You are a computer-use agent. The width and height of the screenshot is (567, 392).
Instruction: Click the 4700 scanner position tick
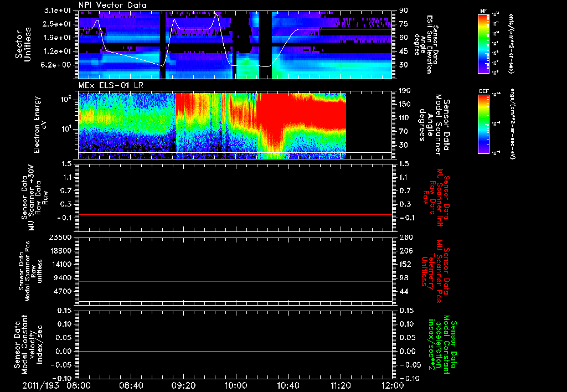point(64,291)
